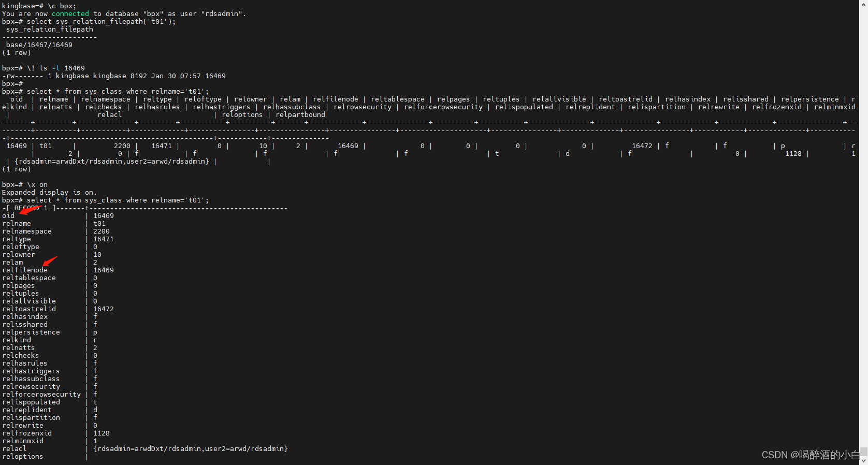The image size is (868, 465).
Task: Click the 'relhassubclass' field label in the expanded record
Action: pyautogui.click(x=31, y=379)
